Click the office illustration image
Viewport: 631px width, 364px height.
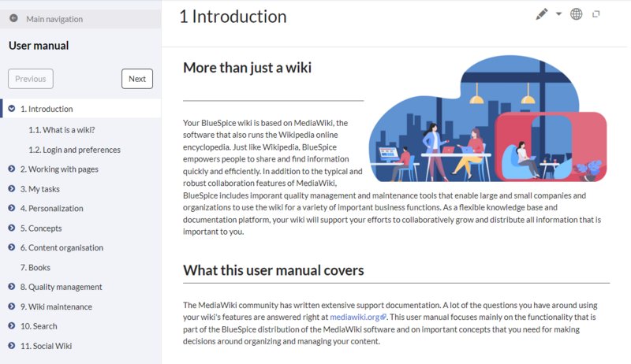click(487, 117)
